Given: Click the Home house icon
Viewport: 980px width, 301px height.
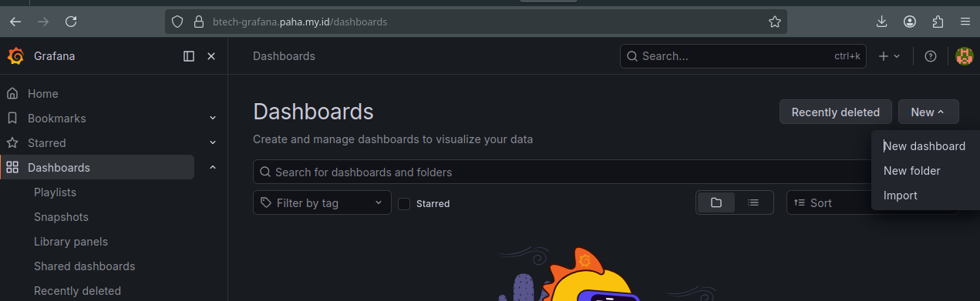Looking at the screenshot, I should 12,94.
